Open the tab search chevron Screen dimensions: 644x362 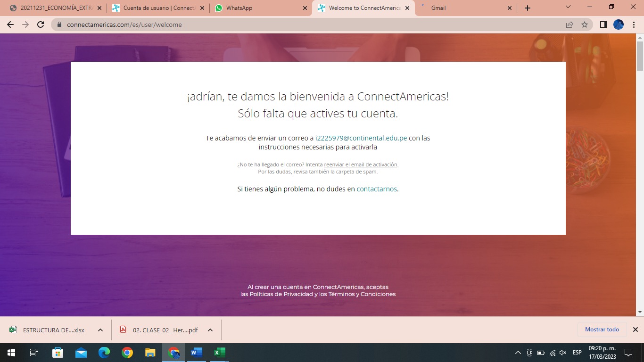point(568,7)
